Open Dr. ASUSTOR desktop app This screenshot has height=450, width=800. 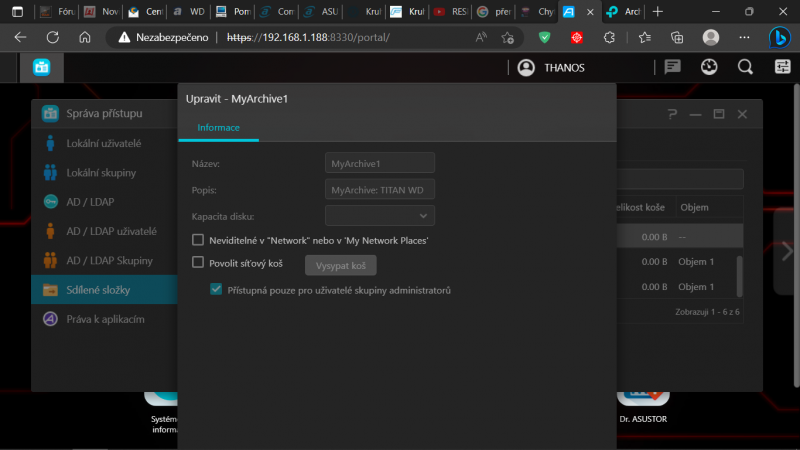coord(643,407)
